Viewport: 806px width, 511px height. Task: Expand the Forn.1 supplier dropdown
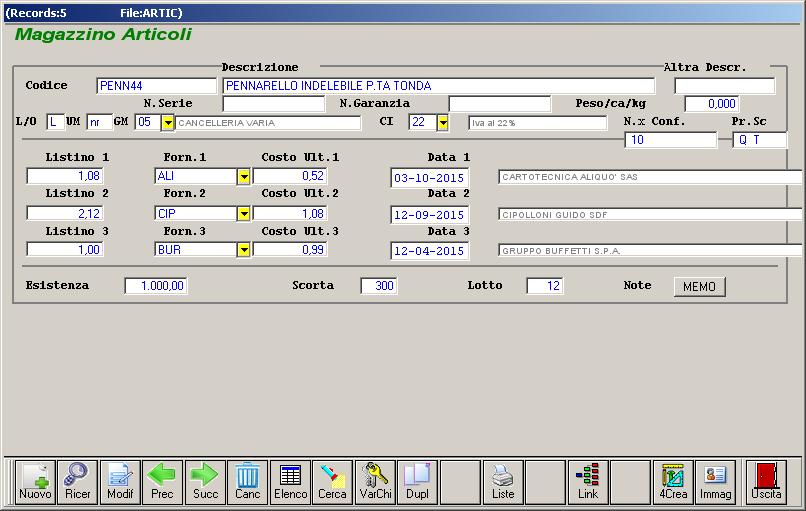(243, 177)
